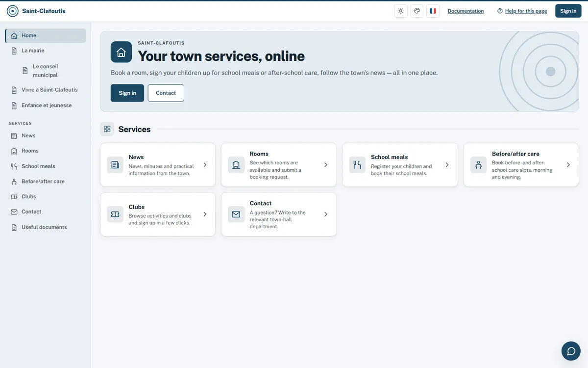Open the News service card
Image resolution: width=588 pixels, height=368 pixels.
[158, 165]
